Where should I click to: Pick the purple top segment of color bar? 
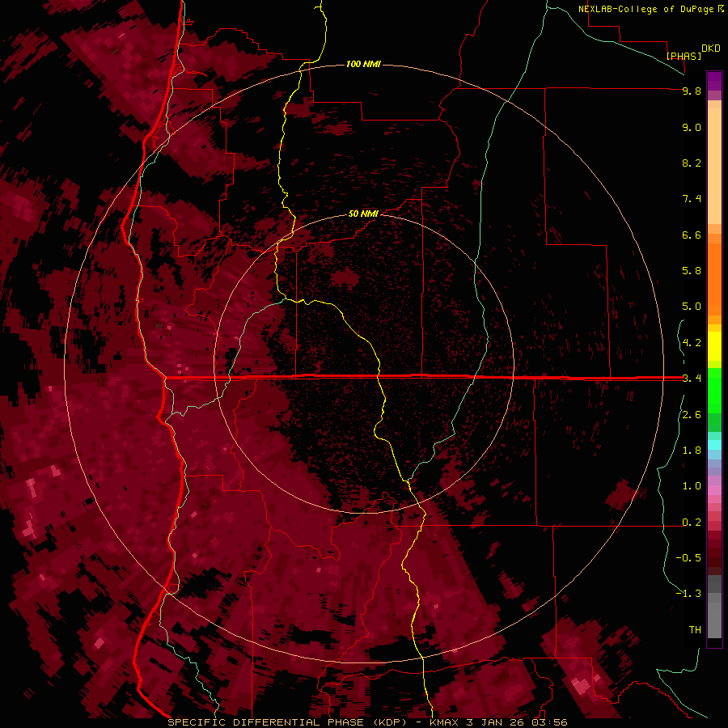tap(714, 80)
